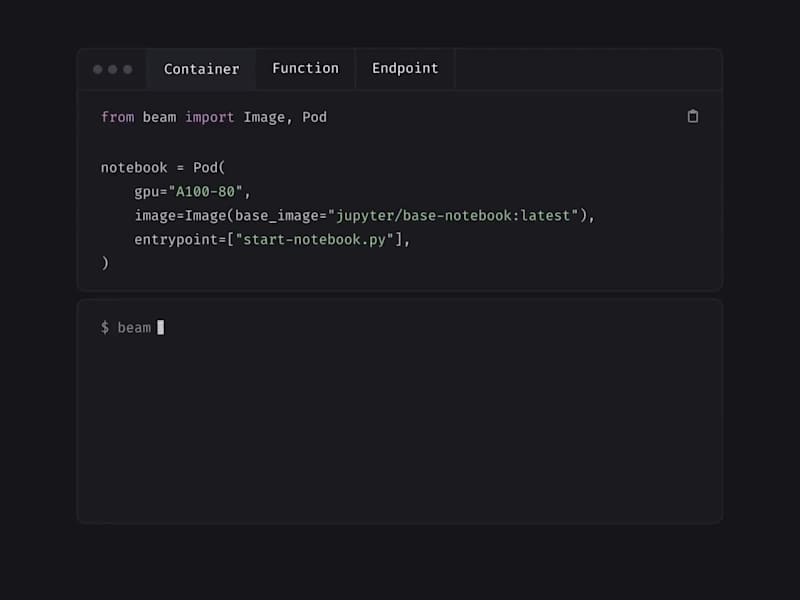Click the middle gray window dot
This screenshot has width=800, height=600.
pyautogui.click(x=113, y=69)
